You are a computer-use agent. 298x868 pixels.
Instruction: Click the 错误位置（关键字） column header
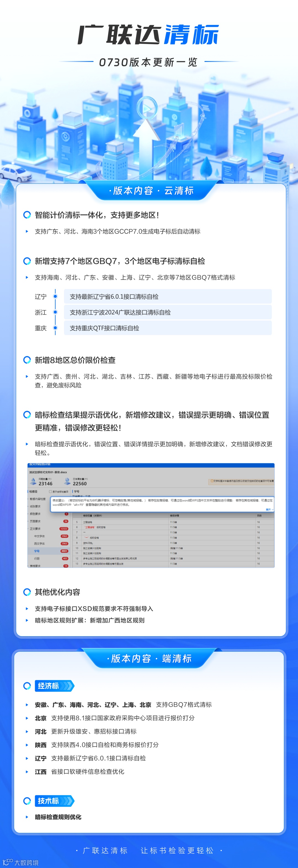click(93, 515)
